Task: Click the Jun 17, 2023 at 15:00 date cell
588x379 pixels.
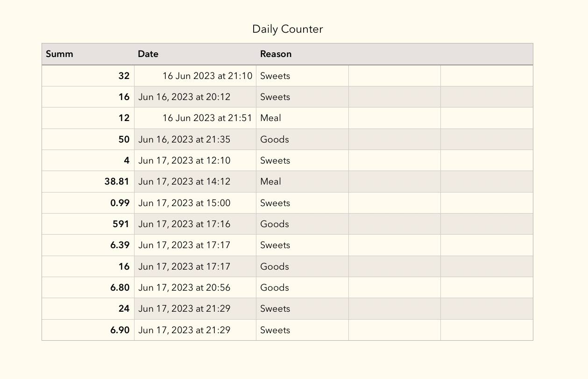Action: [x=195, y=203]
